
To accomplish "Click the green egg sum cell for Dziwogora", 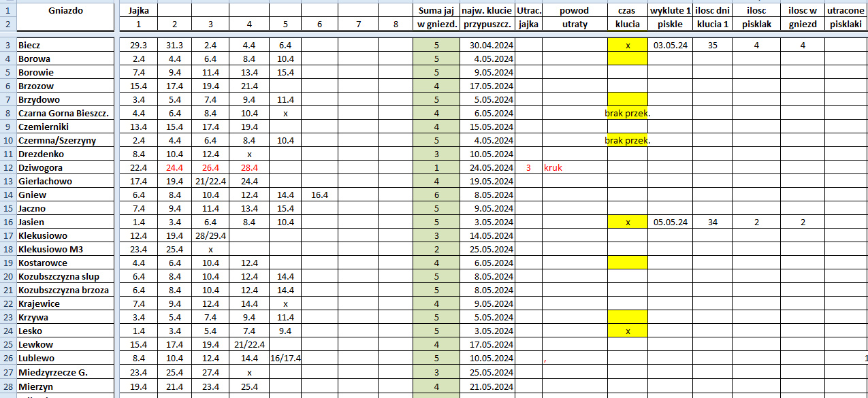I will pos(436,167).
